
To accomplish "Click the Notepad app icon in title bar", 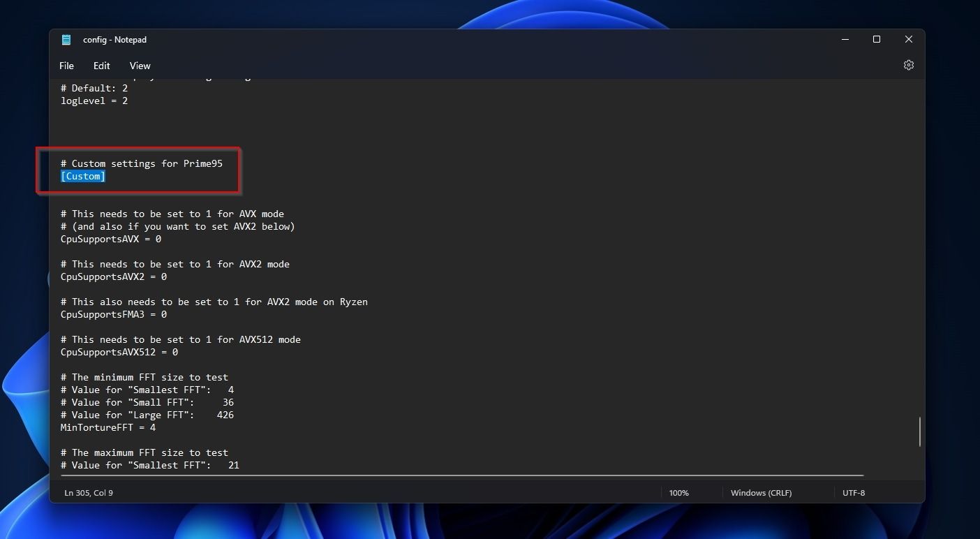I will click(66, 40).
